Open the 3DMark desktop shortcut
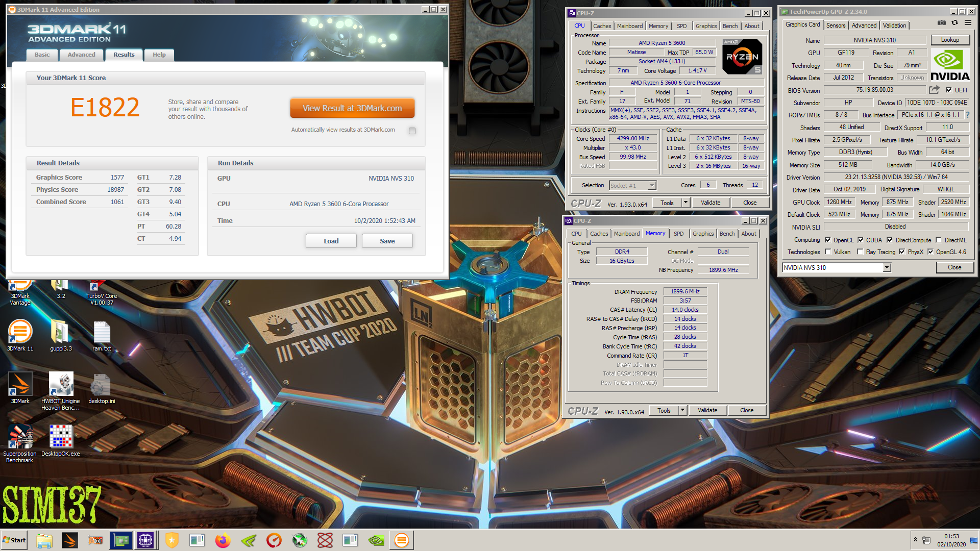980x551 pixels. [20, 388]
